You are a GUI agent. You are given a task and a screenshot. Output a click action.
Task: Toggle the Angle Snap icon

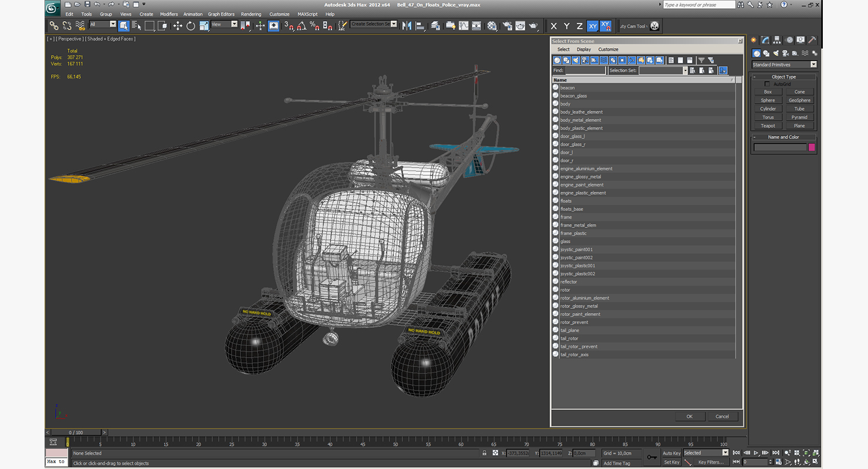[303, 26]
